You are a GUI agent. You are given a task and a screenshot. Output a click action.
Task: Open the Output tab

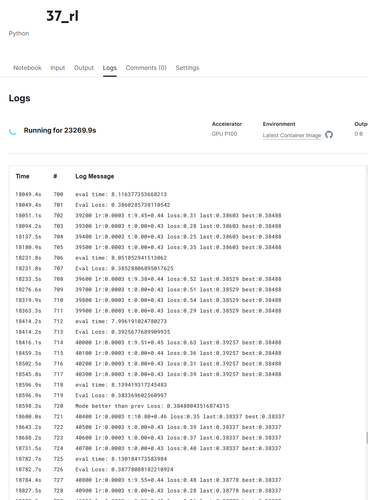84,68
